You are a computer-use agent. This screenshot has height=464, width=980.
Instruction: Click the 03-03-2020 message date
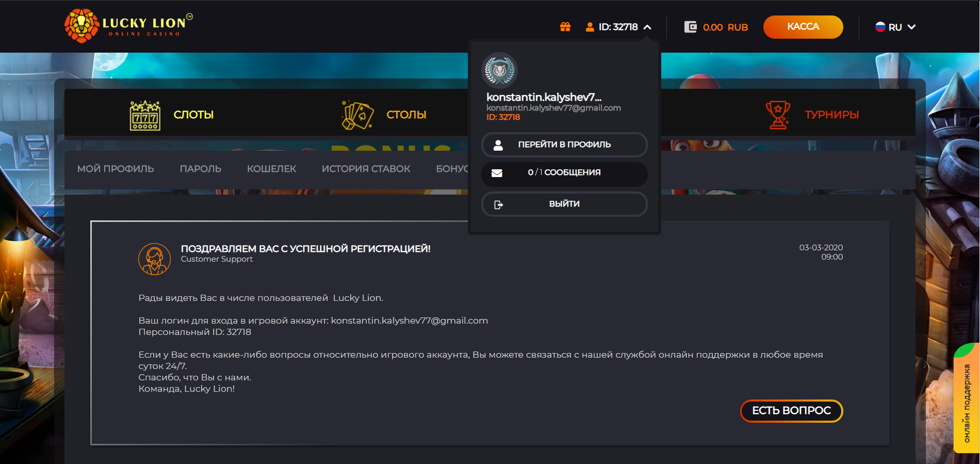[821, 248]
